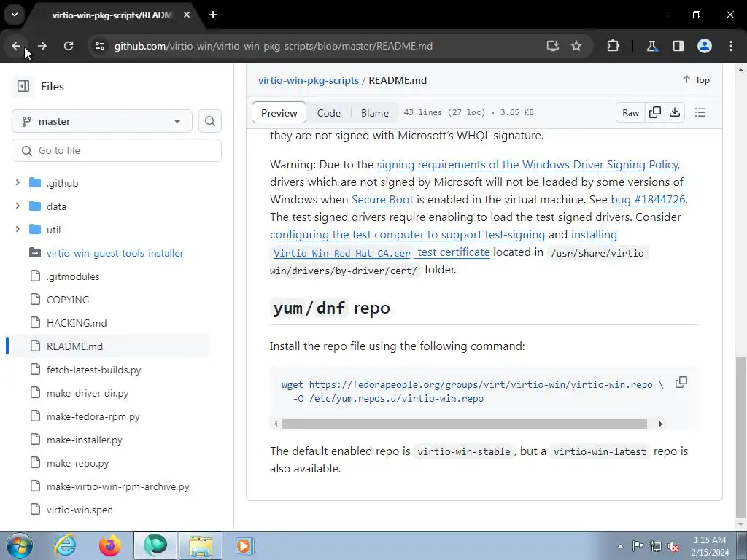The image size is (747, 560).
Task: Switch to the Preview tab
Action: [279, 113]
